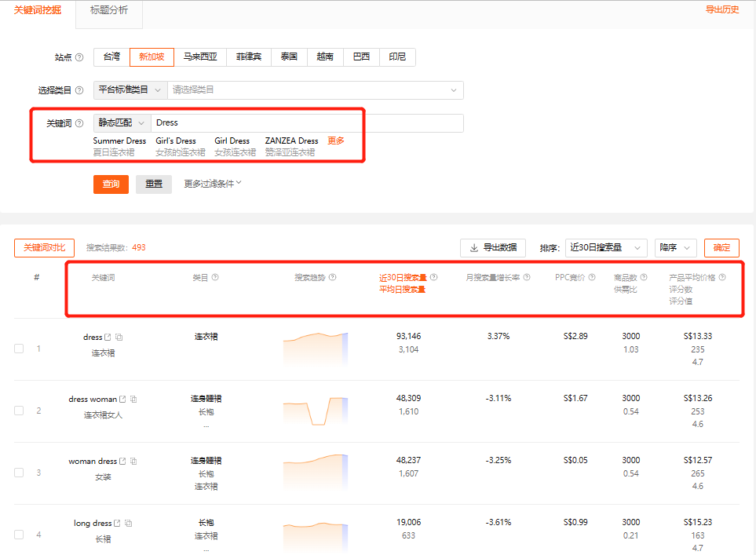Expand 更多过滤条件 filters
The image size is (756, 555).
point(213,184)
